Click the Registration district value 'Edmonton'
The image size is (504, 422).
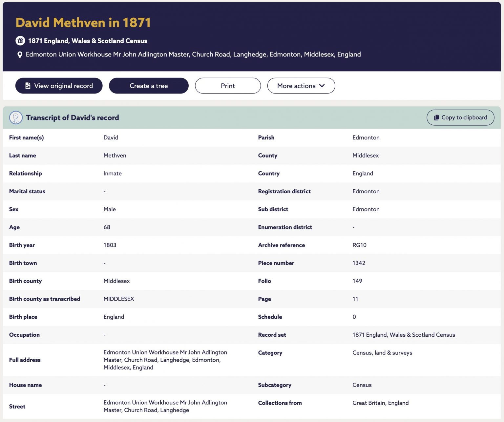pyautogui.click(x=366, y=191)
